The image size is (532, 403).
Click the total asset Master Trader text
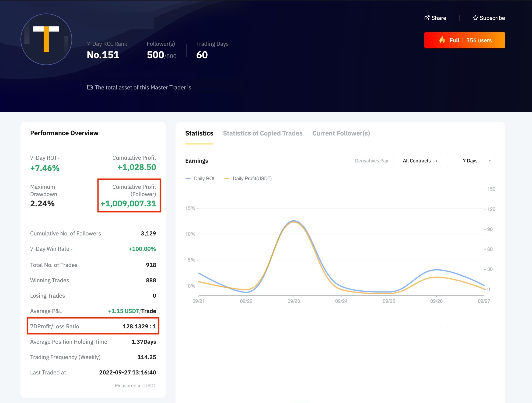pos(143,88)
